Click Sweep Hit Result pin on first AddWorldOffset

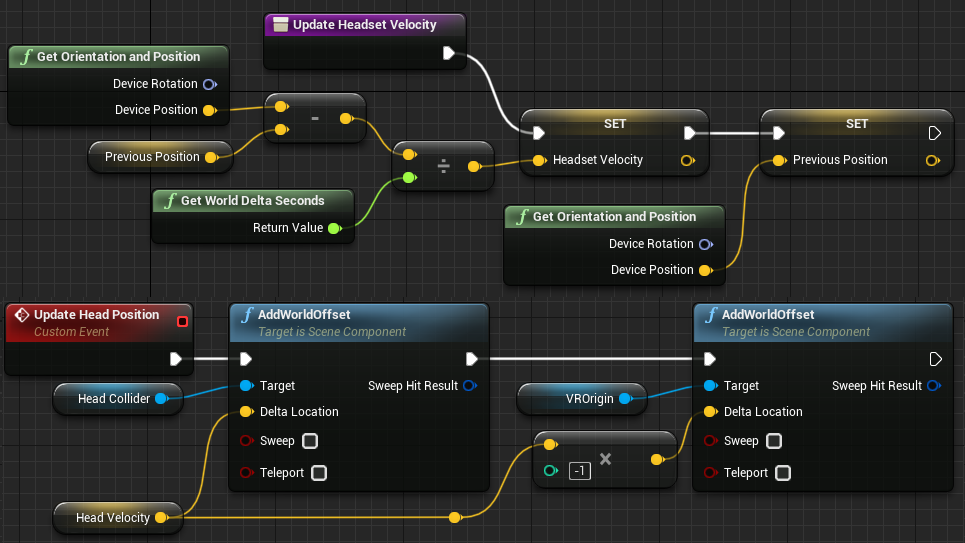click(469, 386)
